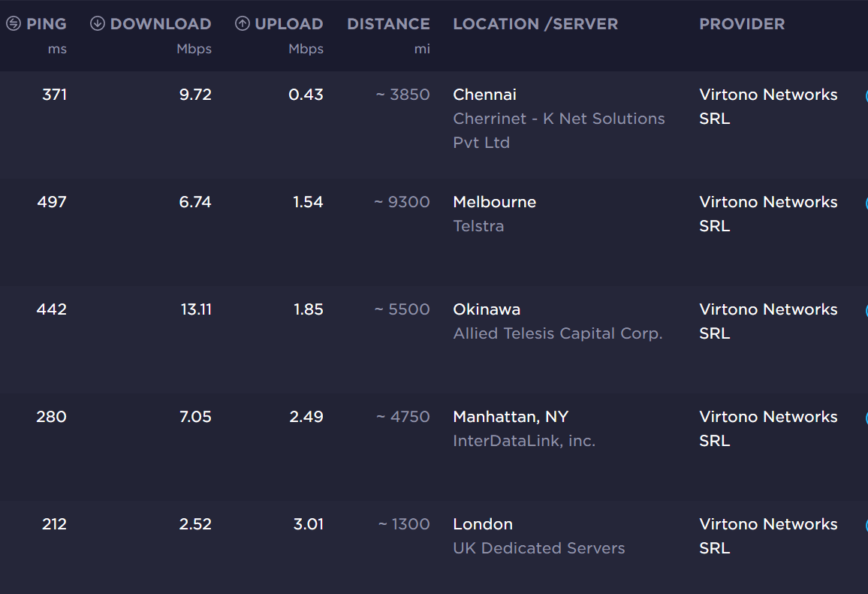Click the UPLOAD column header
The height and width of the screenshot is (594, 868).
click(x=289, y=24)
